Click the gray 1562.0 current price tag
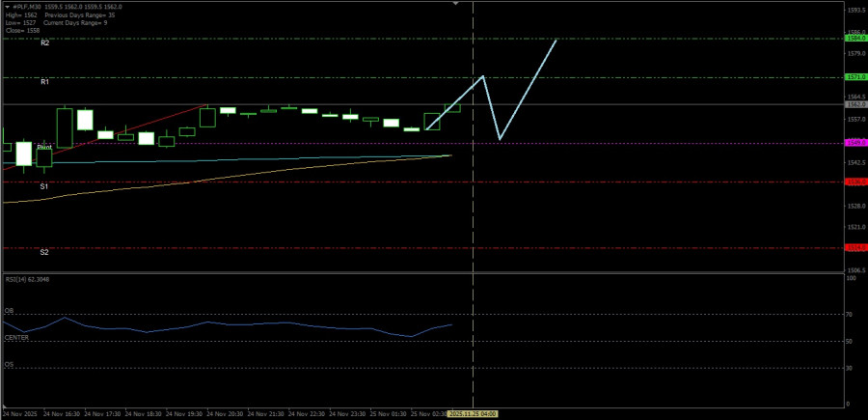 [x=854, y=103]
